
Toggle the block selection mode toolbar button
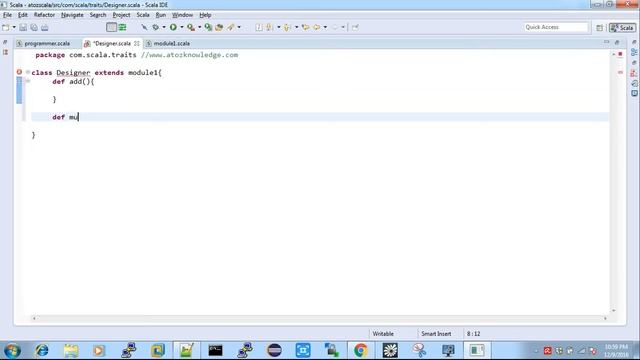point(111,27)
